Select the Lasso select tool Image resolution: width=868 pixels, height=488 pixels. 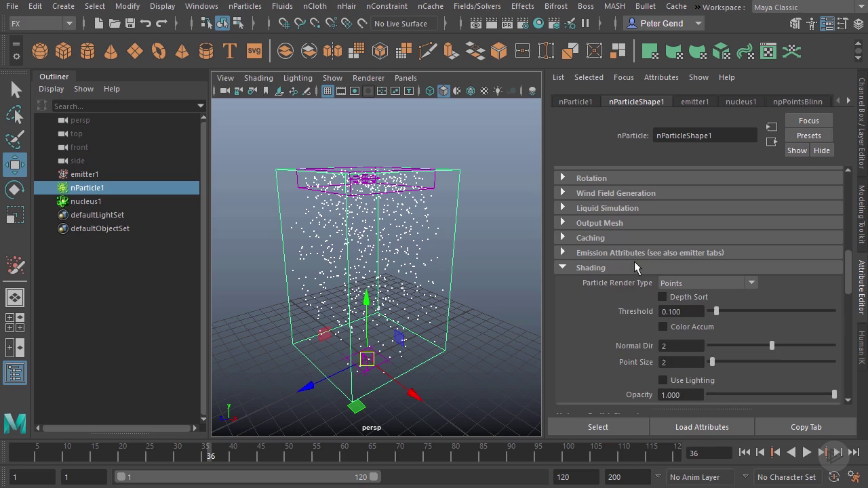click(15, 115)
